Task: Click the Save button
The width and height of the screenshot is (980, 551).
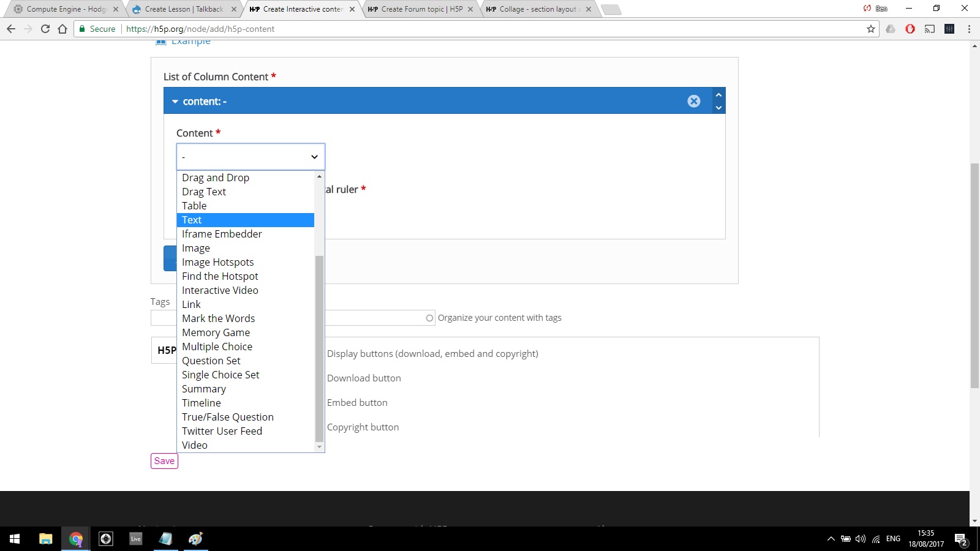Action: click(x=164, y=461)
